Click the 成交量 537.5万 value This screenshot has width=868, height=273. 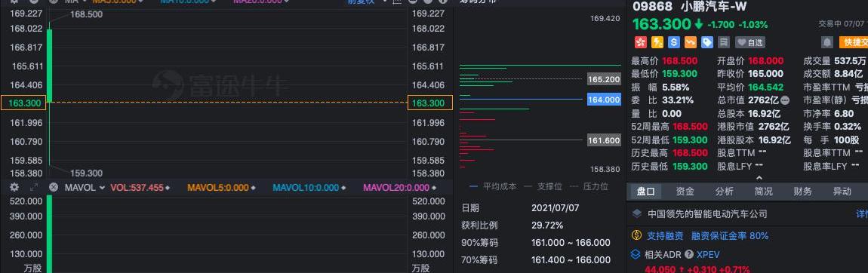[851, 61]
